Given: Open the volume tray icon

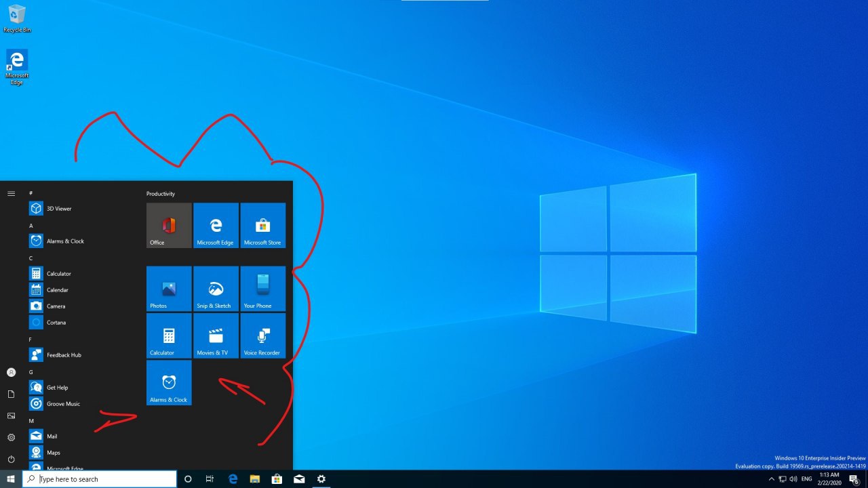Looking at the screenshot, I should [793, 479].
